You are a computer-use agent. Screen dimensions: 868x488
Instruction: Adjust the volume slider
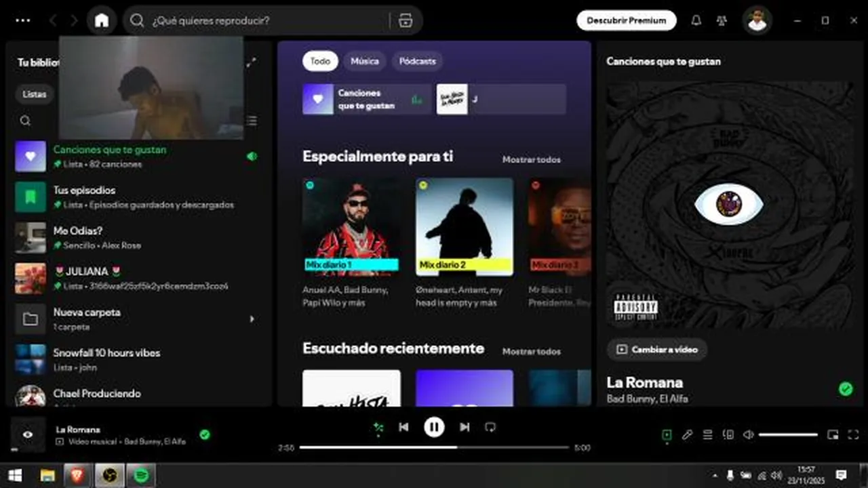click(x=788, y=434)
